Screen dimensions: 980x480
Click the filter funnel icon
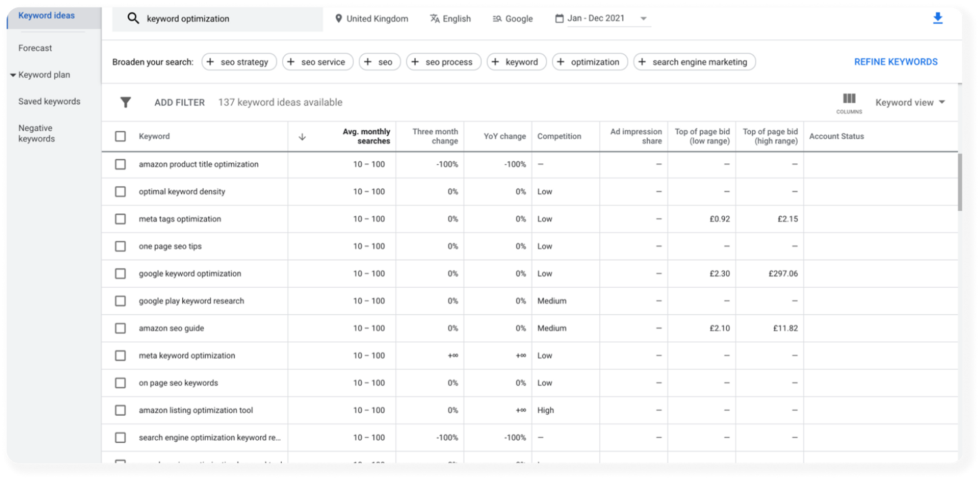125,102
